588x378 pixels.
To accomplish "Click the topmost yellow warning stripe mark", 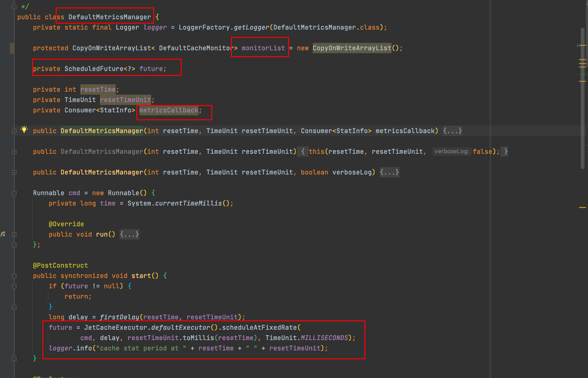I will (582, 45).
